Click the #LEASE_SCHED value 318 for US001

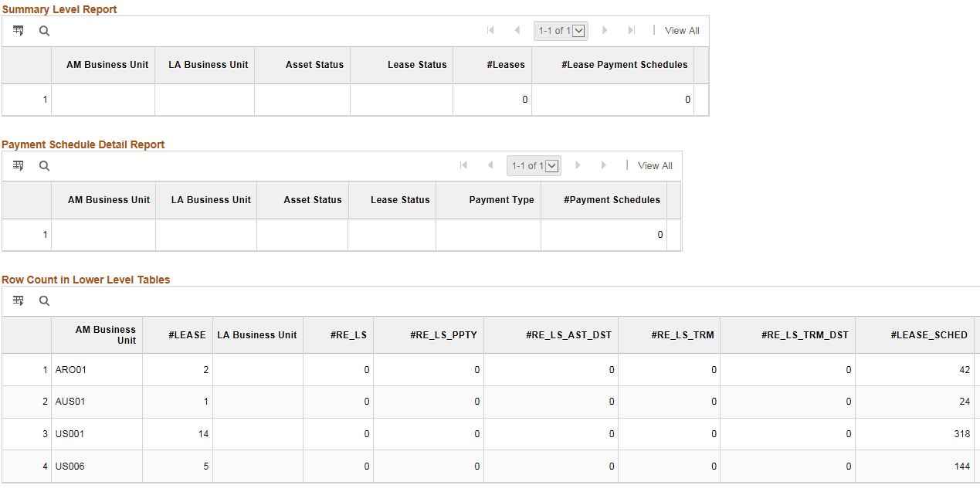tap(962, 433)
